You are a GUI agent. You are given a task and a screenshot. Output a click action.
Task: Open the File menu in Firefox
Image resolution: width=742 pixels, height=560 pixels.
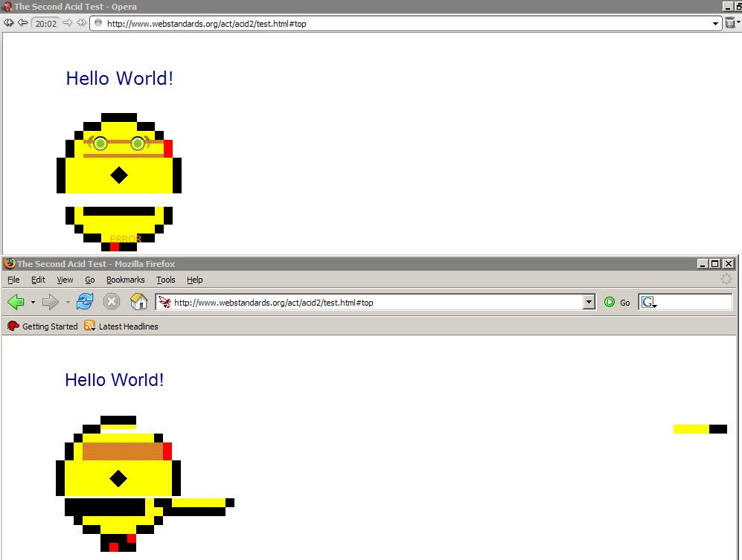tap(13, 280)
